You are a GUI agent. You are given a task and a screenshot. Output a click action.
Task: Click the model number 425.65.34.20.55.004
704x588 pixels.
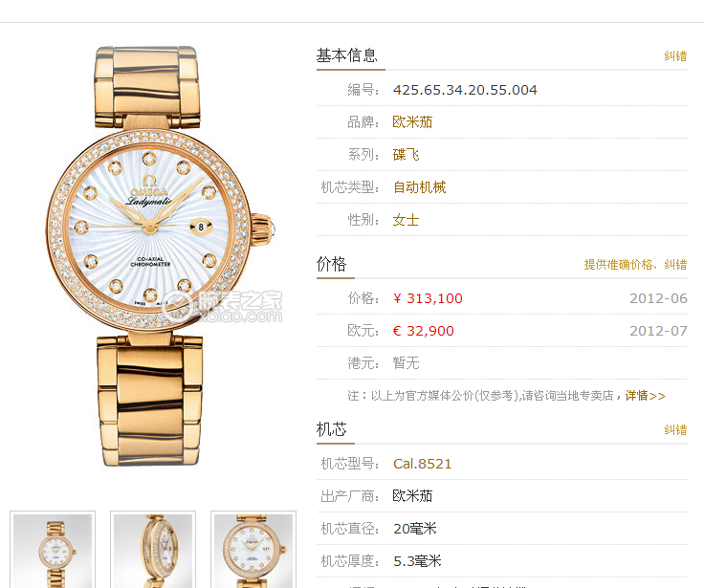465,90
